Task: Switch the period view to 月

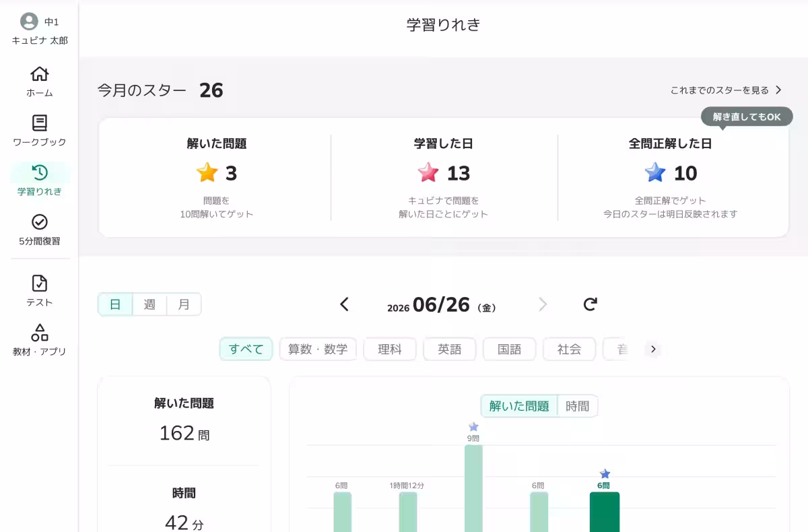Action: (184, 304)
